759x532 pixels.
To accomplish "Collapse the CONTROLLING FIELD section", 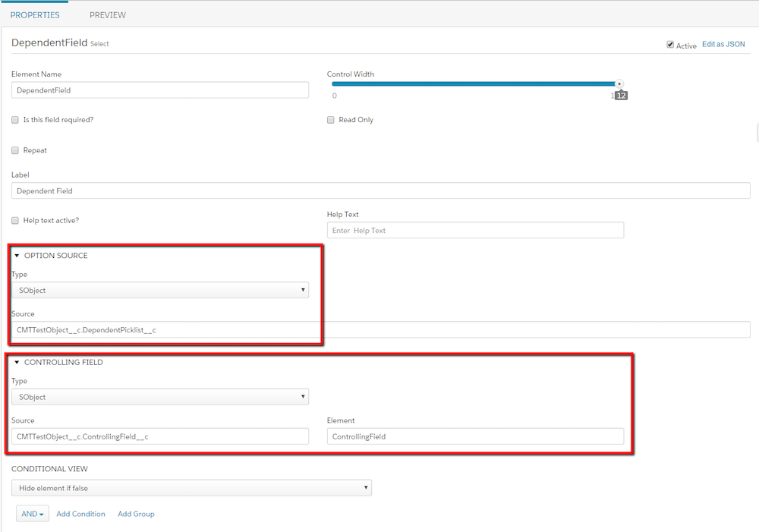I will point(17,362).
